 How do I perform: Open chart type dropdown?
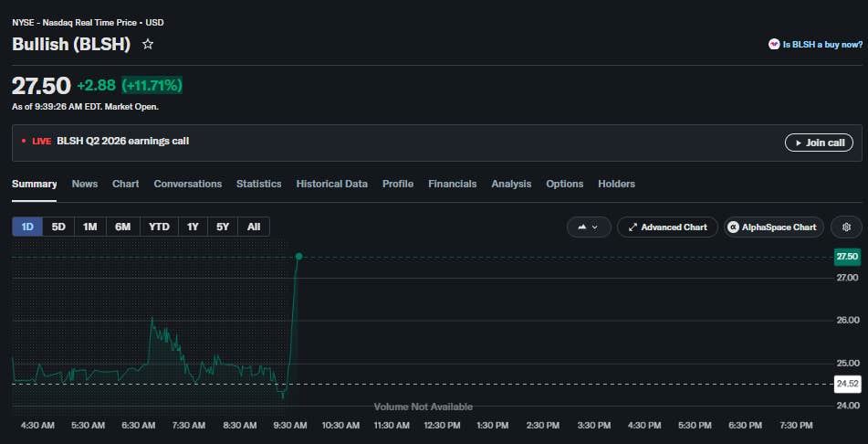[589, 227]
